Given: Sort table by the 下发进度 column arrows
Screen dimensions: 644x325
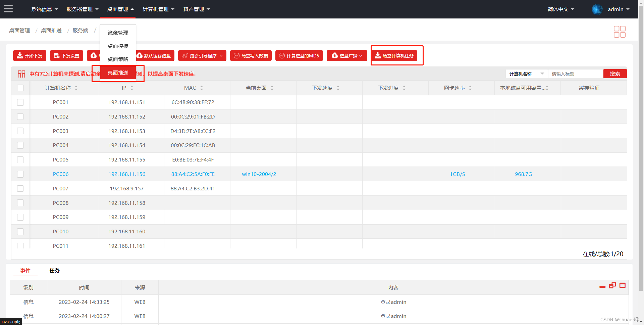Looking at the screenshot, I should point(404,88).
